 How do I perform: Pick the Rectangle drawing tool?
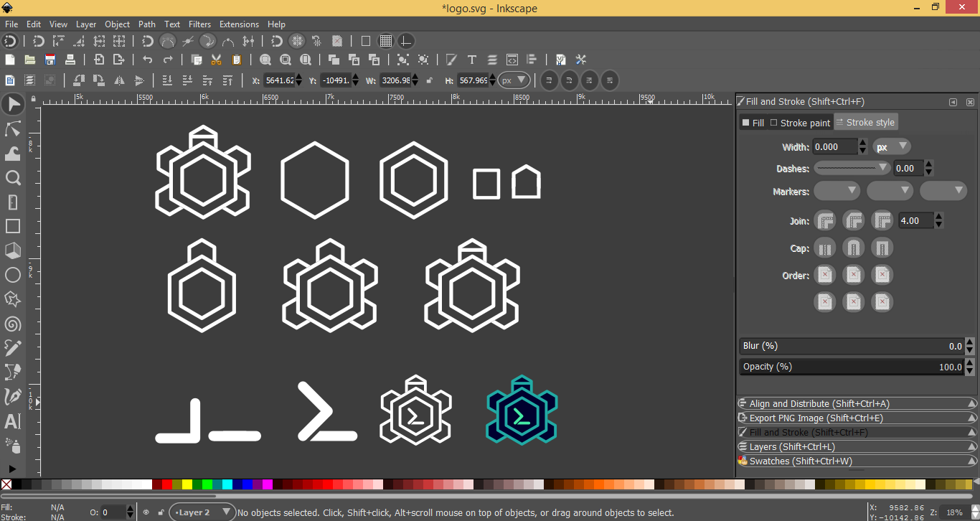[x=12, y=226]
